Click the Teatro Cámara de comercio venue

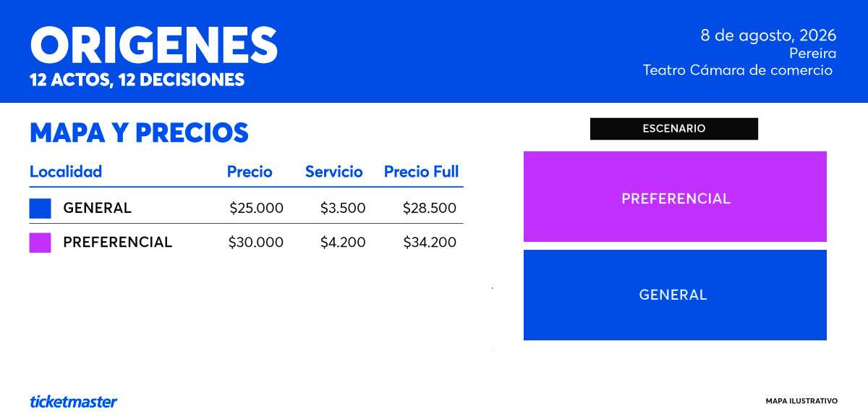point(738,70)
